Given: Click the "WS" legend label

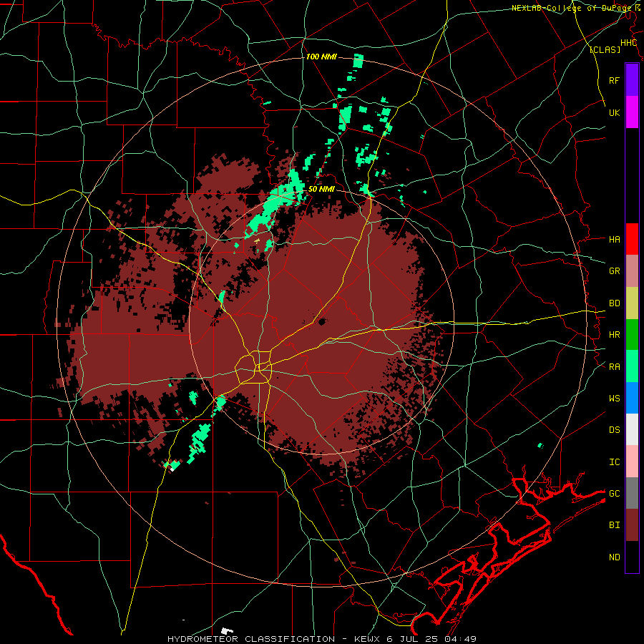Looking at the screenshot, I should (x=614, y=398).
